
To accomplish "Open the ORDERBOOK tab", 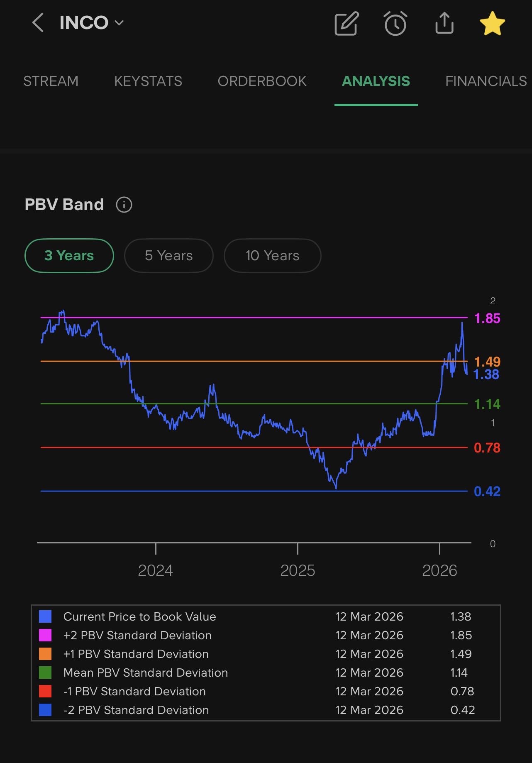I will point(262,81).
